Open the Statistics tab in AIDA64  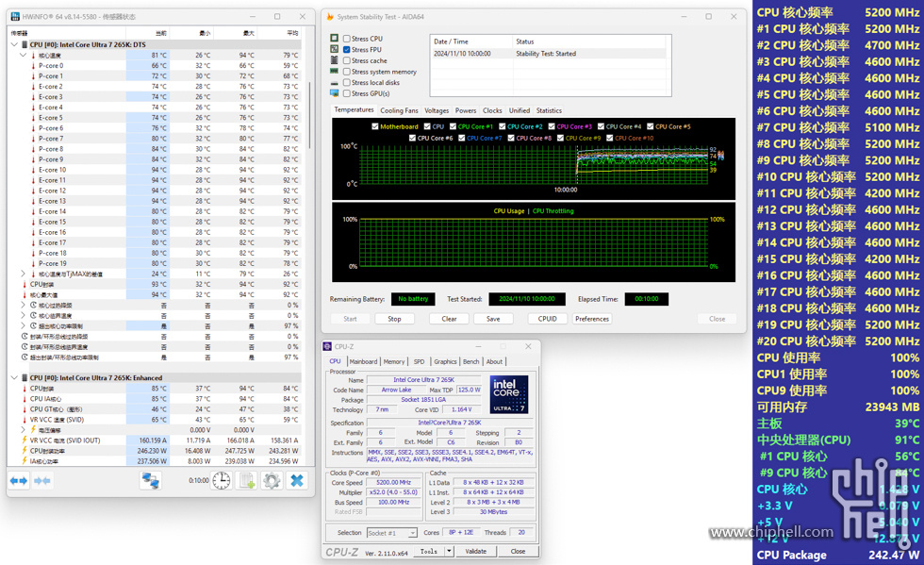[x=549, y=110]
